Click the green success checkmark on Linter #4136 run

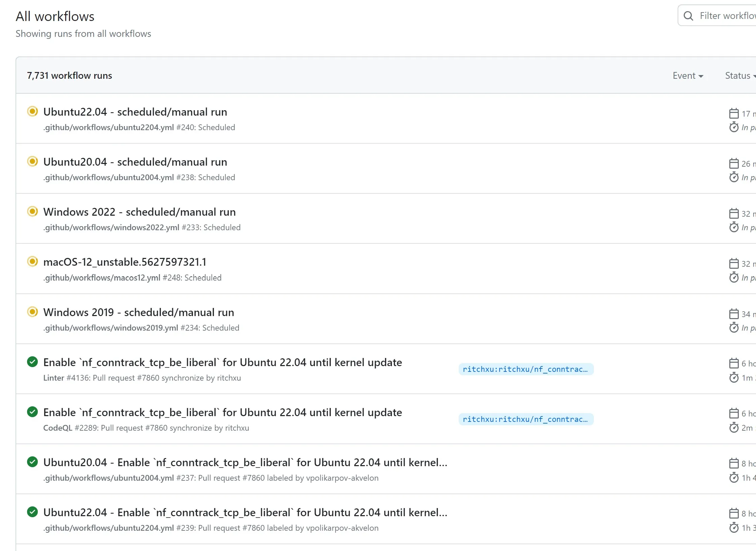pyautogui.click(x=32, y=362)
